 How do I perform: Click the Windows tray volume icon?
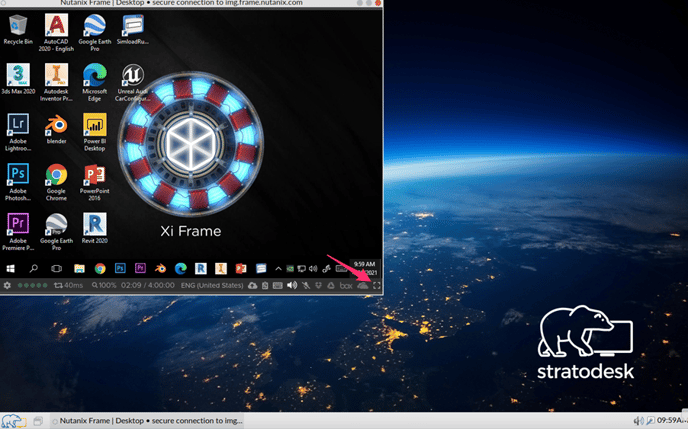pos(313,268)
